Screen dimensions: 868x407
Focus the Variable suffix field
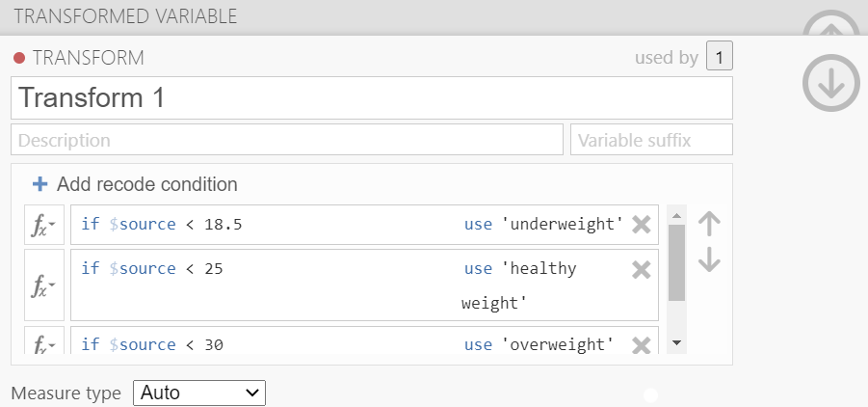pyautogui.click(x=651, y=140)
